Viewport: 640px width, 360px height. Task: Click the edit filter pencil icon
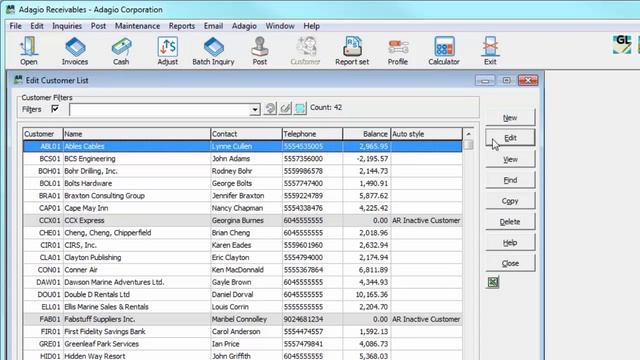(285, 108)
